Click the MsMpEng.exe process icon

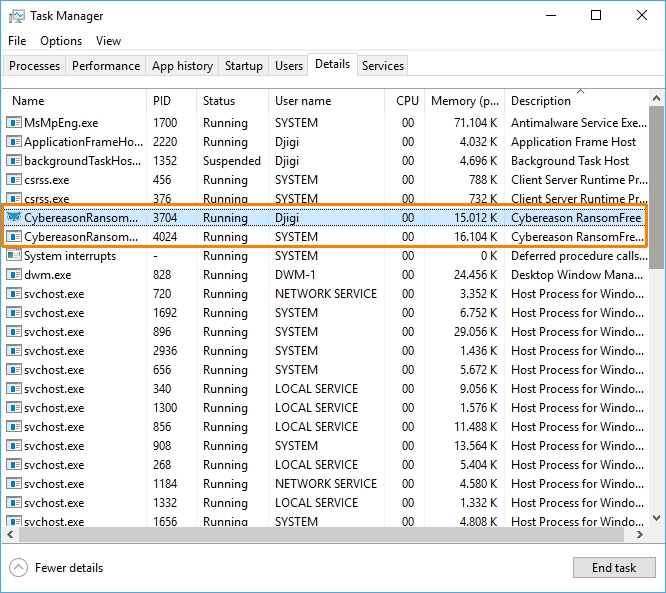pyautogui.click(x=14, y=123)
